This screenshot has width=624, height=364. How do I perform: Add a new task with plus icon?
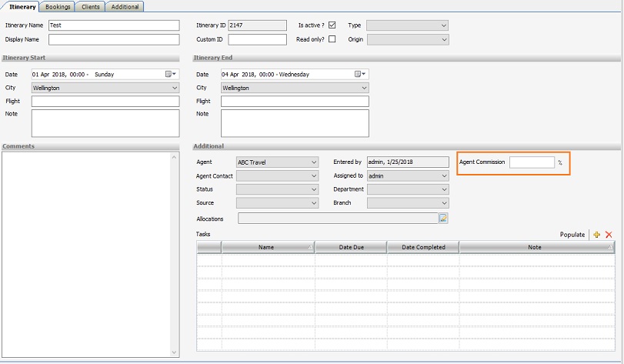[x=597, y=235]
